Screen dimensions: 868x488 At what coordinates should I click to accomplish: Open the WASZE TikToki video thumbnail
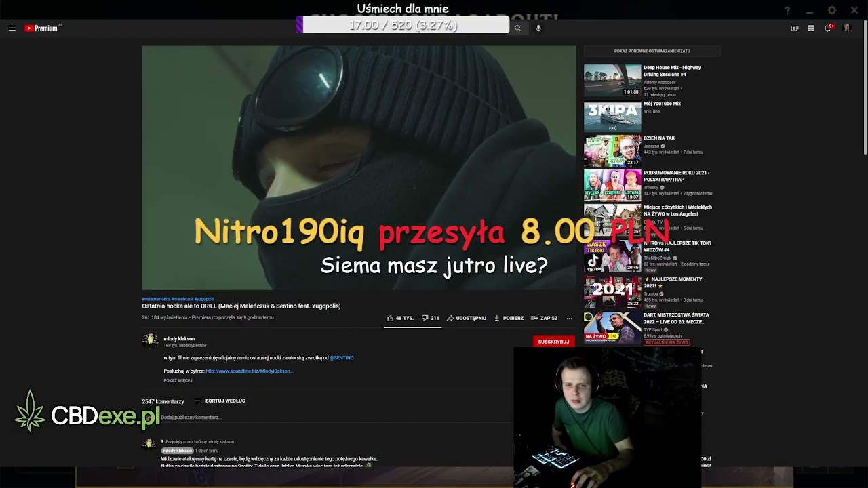coord(612,256)
